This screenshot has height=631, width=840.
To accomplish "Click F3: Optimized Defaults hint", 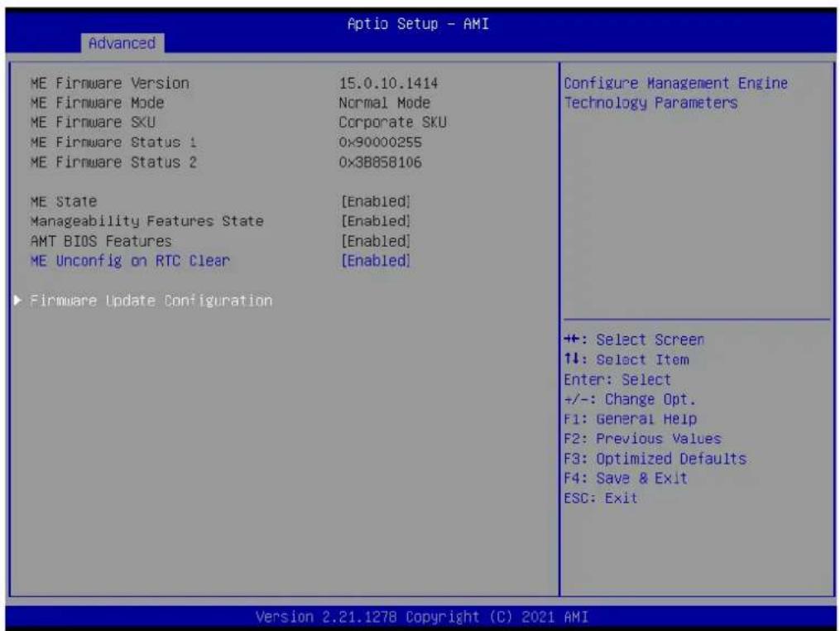I will 655,459.
